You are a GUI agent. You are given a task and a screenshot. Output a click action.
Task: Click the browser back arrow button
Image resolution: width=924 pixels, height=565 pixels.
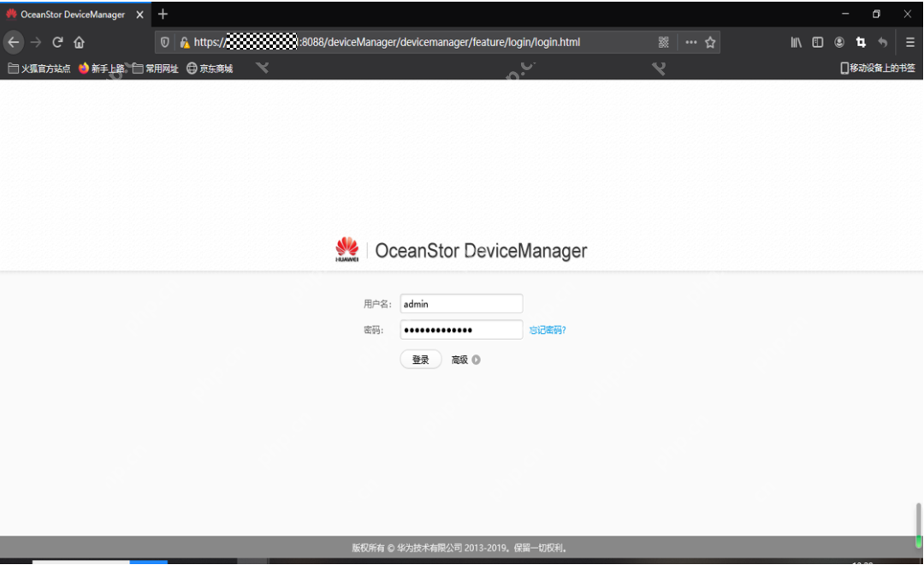[x=13, y=42]
